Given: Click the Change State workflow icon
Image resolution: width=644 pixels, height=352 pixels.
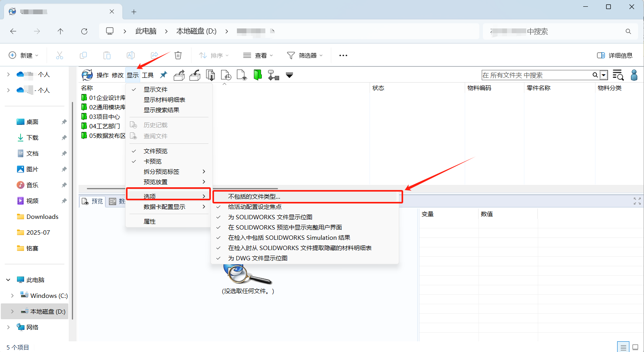Looking at the screenshot, I should click(273, 75).
